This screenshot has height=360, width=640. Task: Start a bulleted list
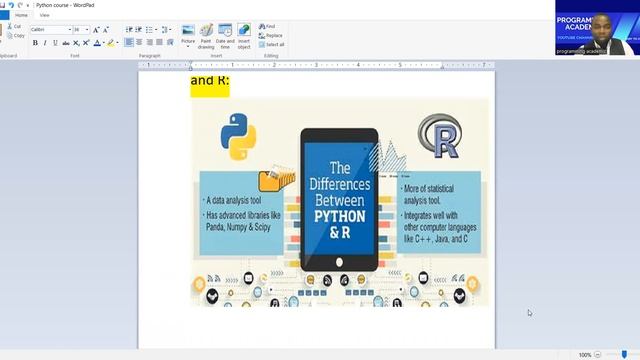pyautogui.click(x=149, y=30)
